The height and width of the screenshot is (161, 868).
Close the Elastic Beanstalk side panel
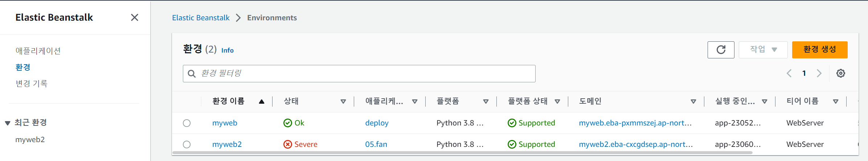pos(135,17)
